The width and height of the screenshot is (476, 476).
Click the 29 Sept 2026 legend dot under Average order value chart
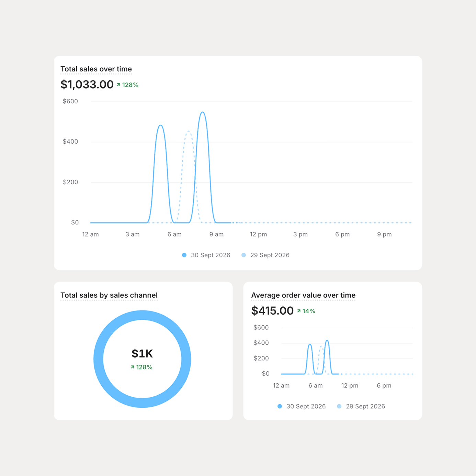(x=339, y=406)
